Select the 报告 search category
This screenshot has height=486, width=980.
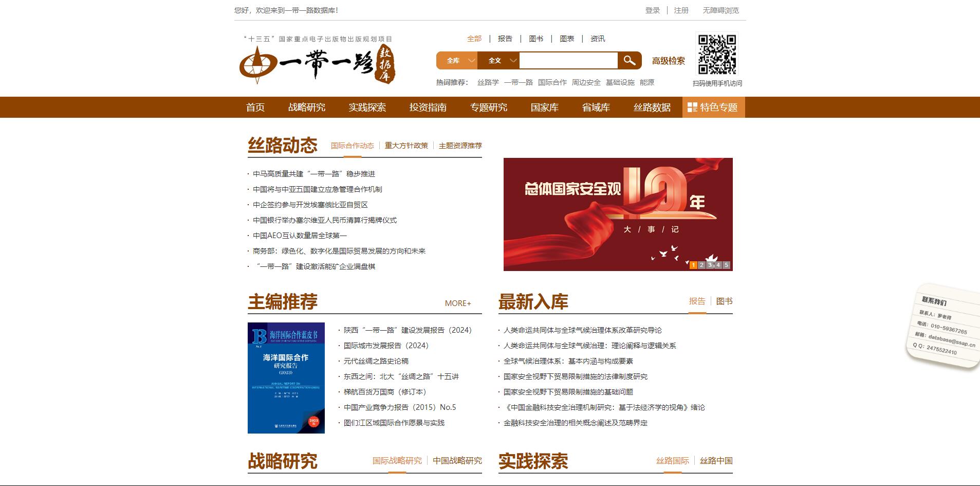[505, 39]
